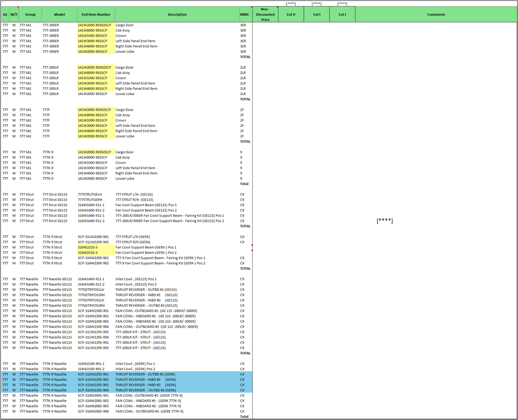Select cell containing 777STRUTGELH
The height and width of the screenshot is (420, 518).
[90, 195]
